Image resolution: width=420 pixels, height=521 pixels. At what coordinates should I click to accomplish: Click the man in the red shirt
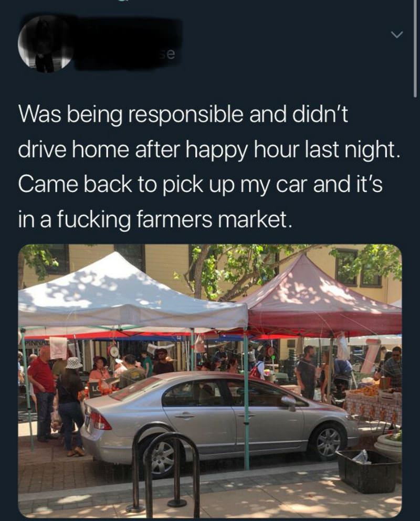43,396
